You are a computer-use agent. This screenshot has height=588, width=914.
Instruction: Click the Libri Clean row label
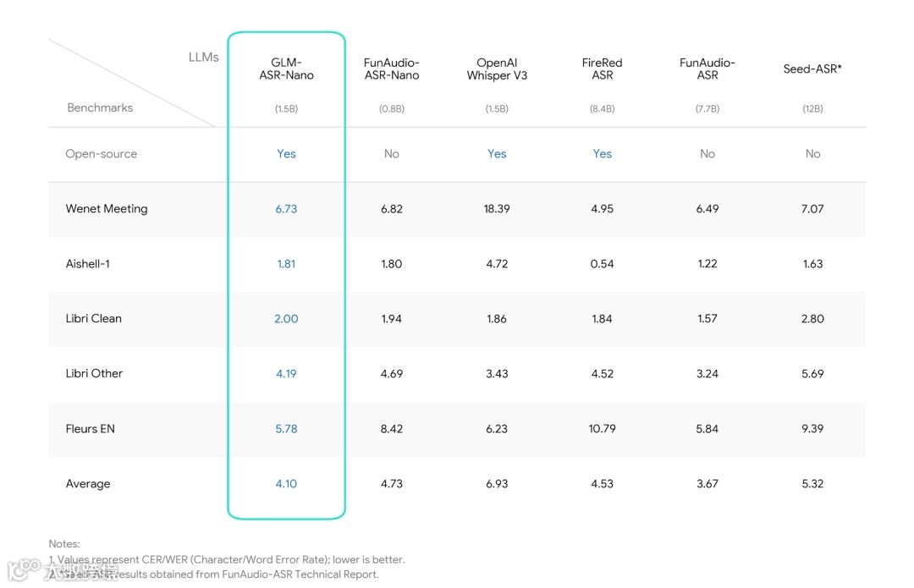94,318
